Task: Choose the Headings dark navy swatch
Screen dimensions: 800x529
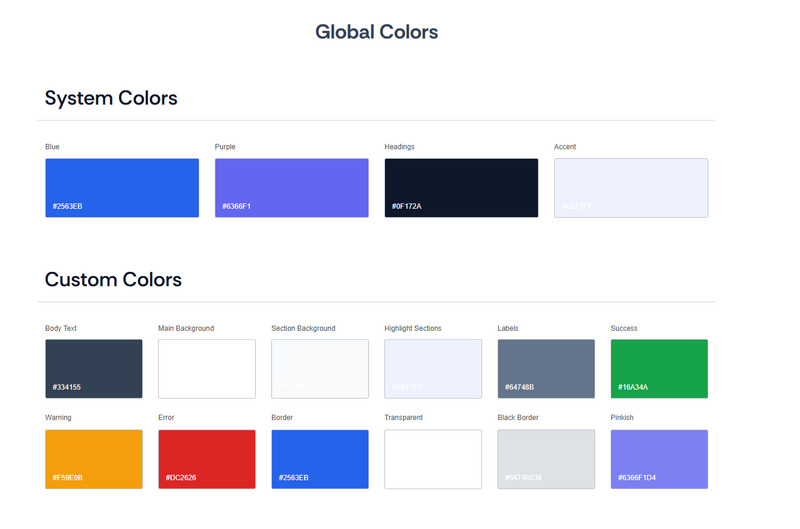Action: 461,188
